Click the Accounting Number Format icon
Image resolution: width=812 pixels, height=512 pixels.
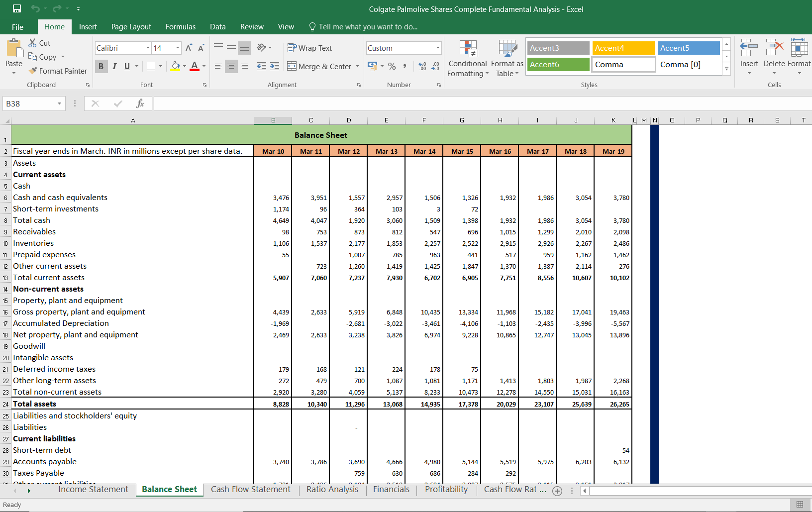tap(372, 66)
